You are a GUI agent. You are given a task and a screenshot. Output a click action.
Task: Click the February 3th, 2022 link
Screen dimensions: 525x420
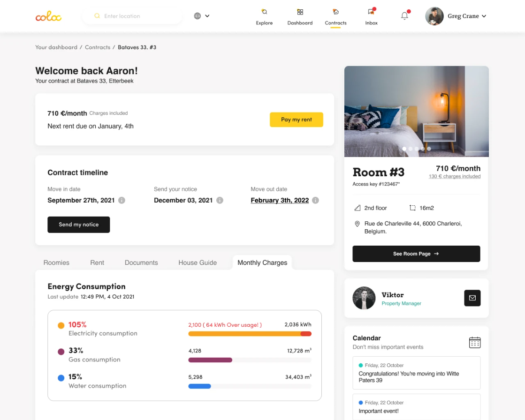click(x=280, y=200)
